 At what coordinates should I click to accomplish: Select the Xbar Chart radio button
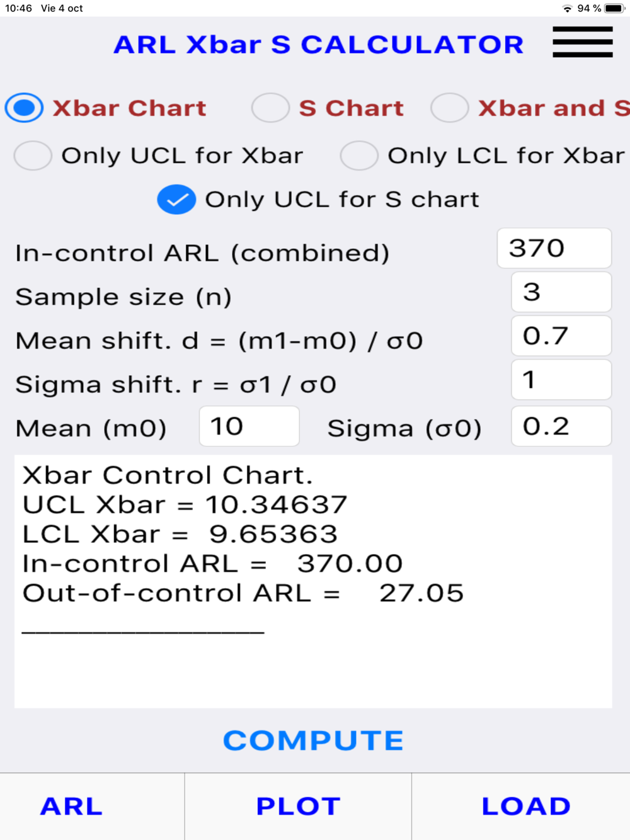coord(24,108)
